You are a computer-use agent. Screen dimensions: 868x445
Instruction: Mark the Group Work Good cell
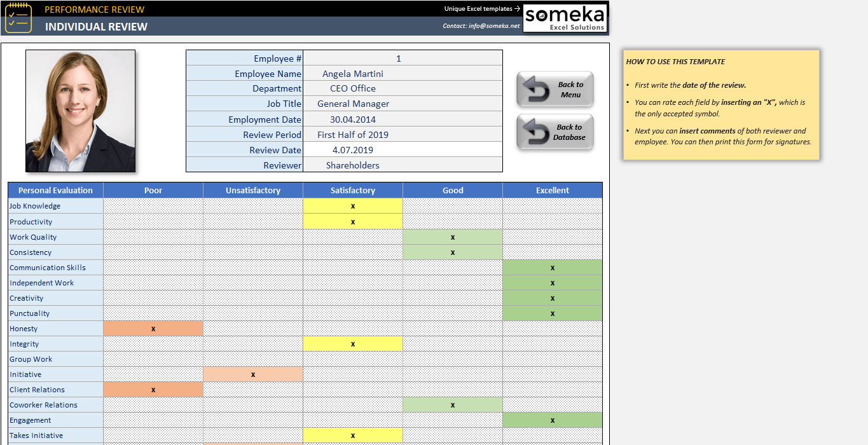453,359
